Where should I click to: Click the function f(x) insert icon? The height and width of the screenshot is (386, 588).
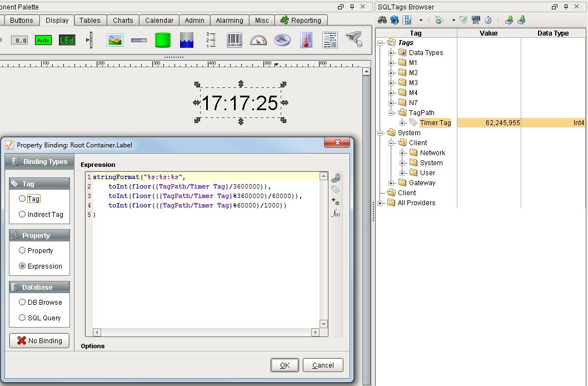(336, 214)
